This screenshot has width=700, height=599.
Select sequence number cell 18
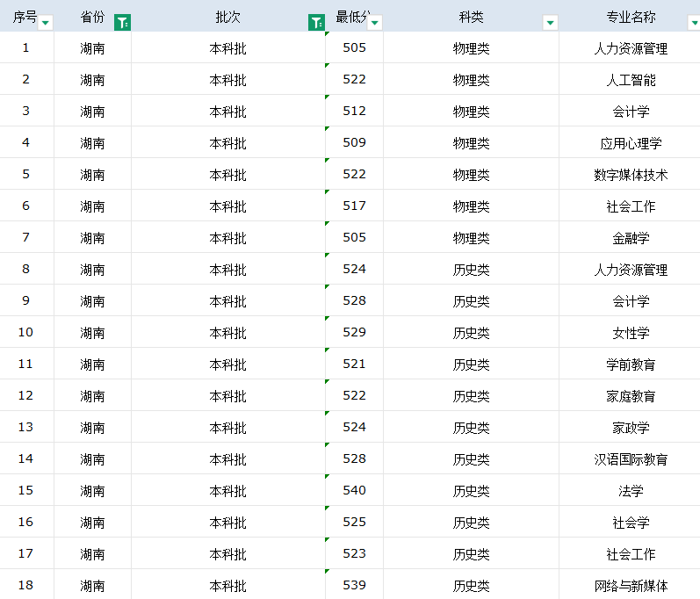[26, 585]
